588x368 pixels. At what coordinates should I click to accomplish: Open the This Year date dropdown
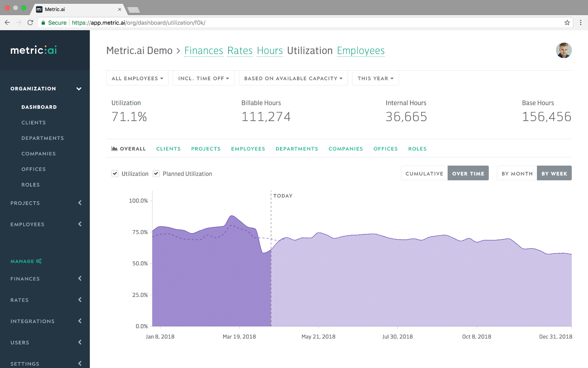pyautogui.click(x=375, y=78)
